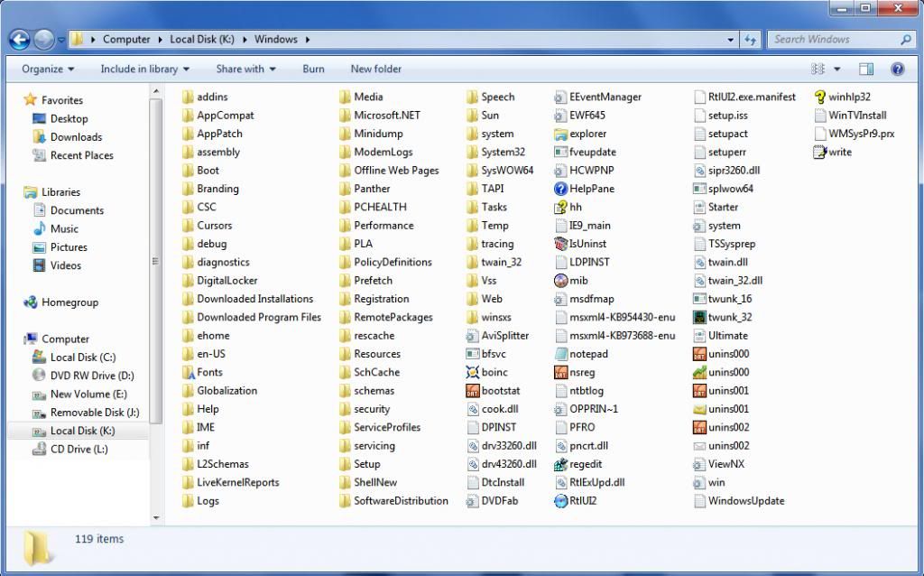924x576 pixels.
Task: Open Desktop in Favorites sidebar
Action: click(x=69, y=118)
